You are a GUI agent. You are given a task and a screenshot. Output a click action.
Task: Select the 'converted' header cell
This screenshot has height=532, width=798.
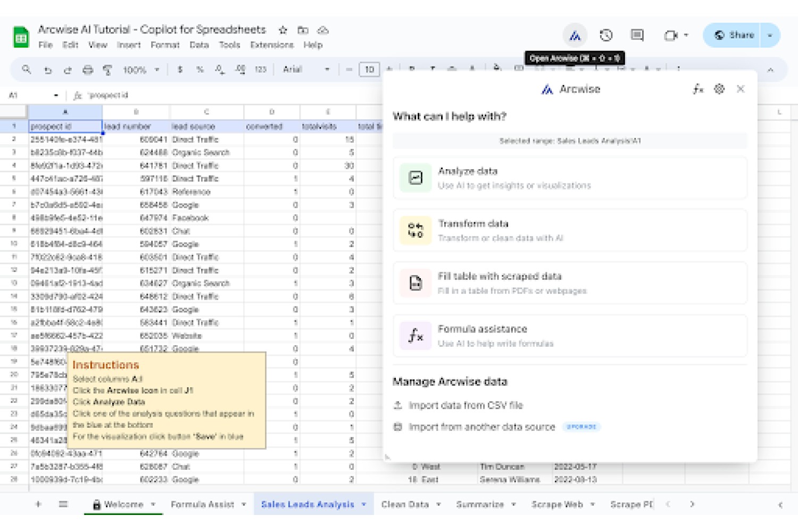[x=272, y=126]
